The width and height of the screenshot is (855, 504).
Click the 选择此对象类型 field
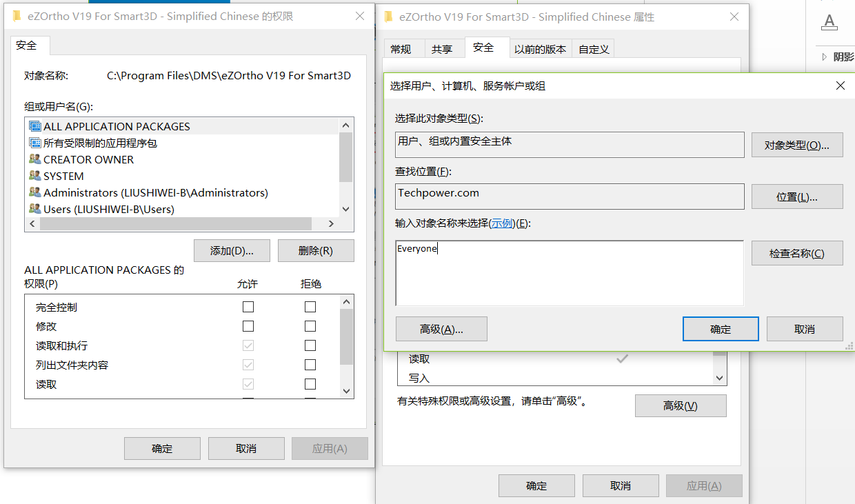click(570, 145)
